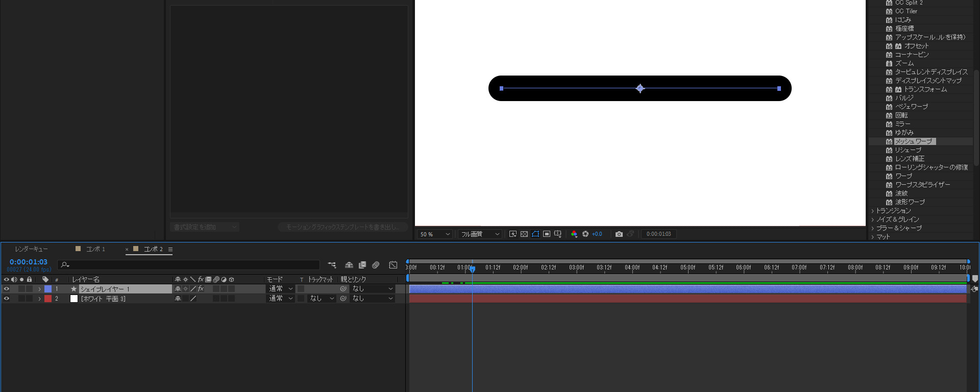980x392 pixels.
Task: Expand ホワイト 平面 3 layer properties
Action: coord(39,299)
